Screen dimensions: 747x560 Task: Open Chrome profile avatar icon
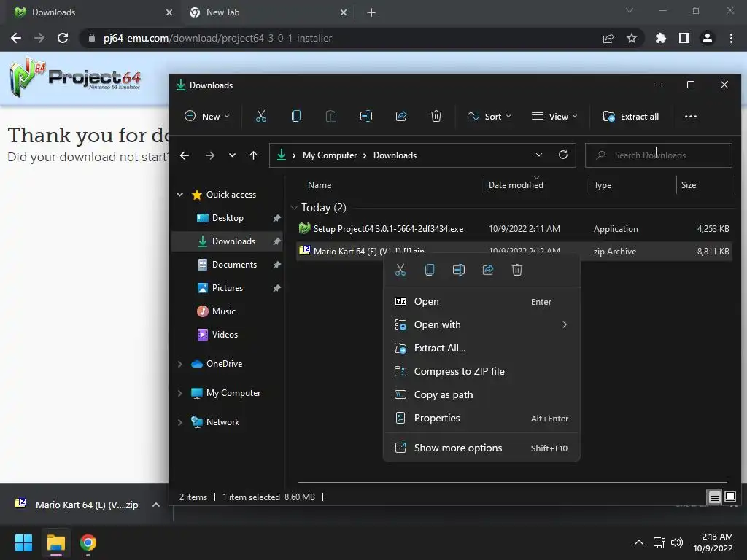tap(708, 38)
